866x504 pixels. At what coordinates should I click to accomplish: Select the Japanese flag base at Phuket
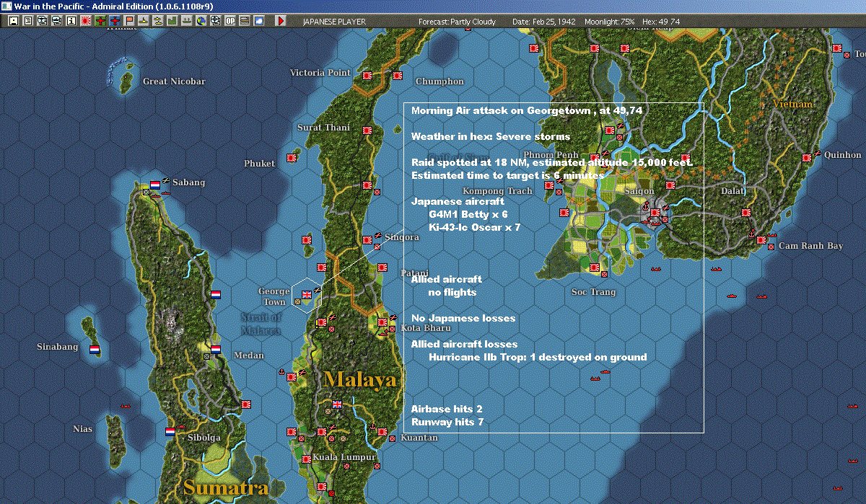point(292,157)
